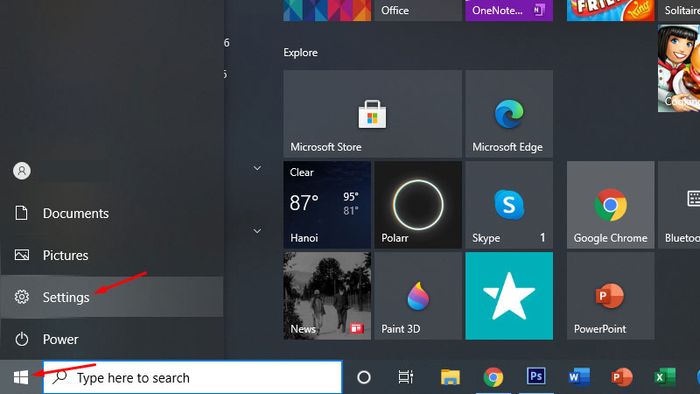This screenshot has height=394, width=700.
Task: Expand the upper chevron in the apps list
Action: (x=257, y=168)
